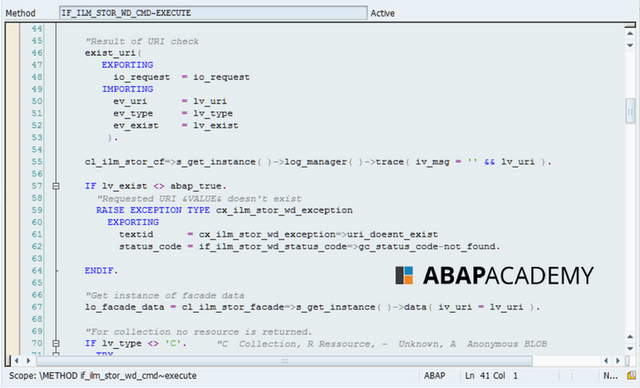Click down arrow at top of vertical scrollbar
Viewport: 640px width, 388px height.
point(630,45)
